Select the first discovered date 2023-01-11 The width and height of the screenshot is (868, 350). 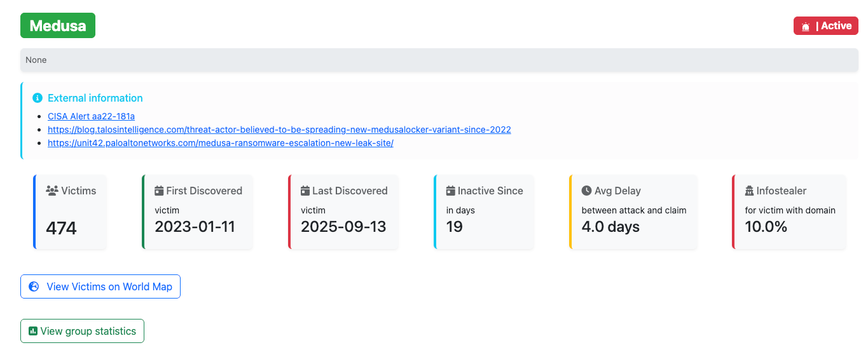point(195,227)
